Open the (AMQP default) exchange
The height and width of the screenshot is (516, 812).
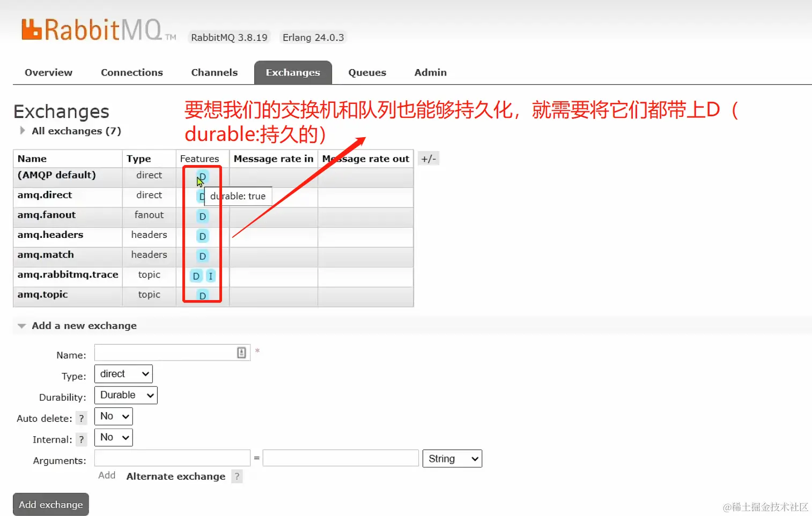coord(57,175)
